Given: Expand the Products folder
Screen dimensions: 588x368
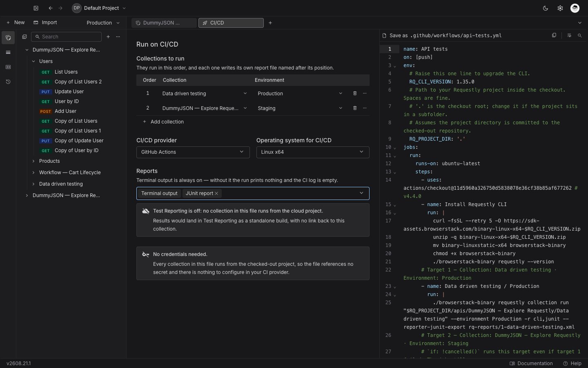Looking at the screenshot, I should (x=33, y=161).
